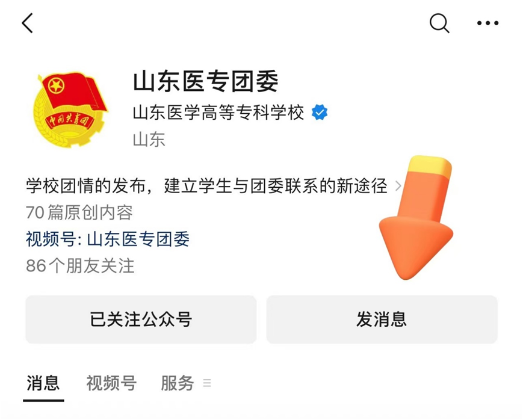Click the orange downward arrow graphic
523x420 pixels.
tap(417, 217)
